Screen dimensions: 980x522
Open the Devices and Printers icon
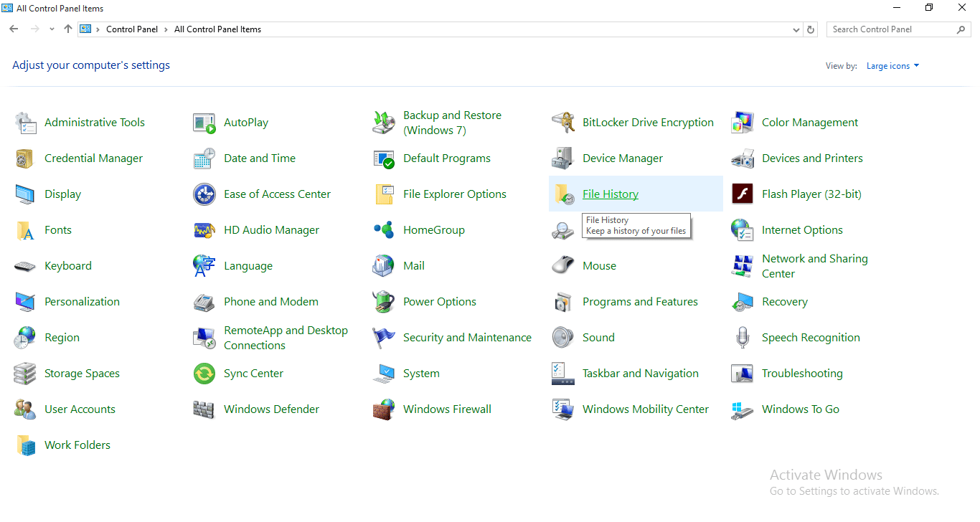743,158
